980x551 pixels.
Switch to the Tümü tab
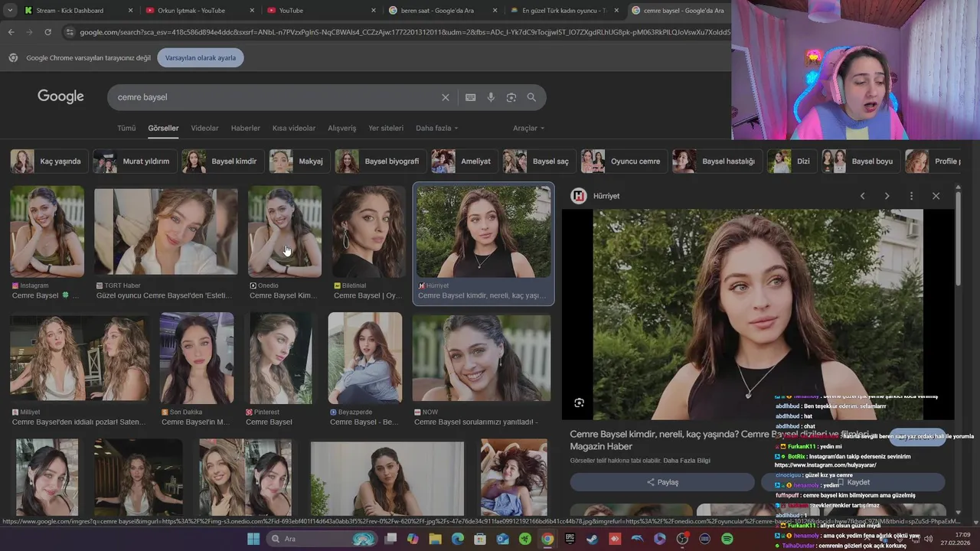point(126,128)
